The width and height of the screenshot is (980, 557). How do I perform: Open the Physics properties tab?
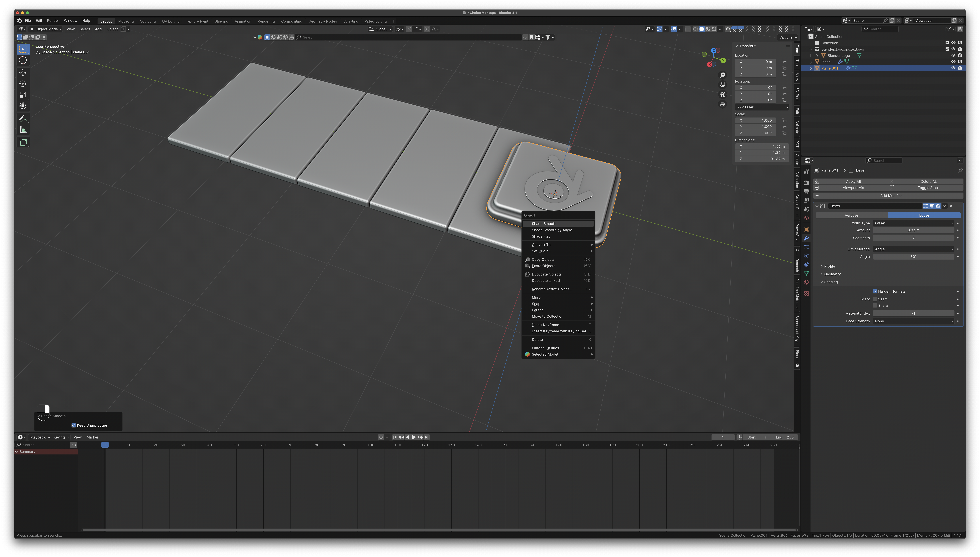coord(806,256)
